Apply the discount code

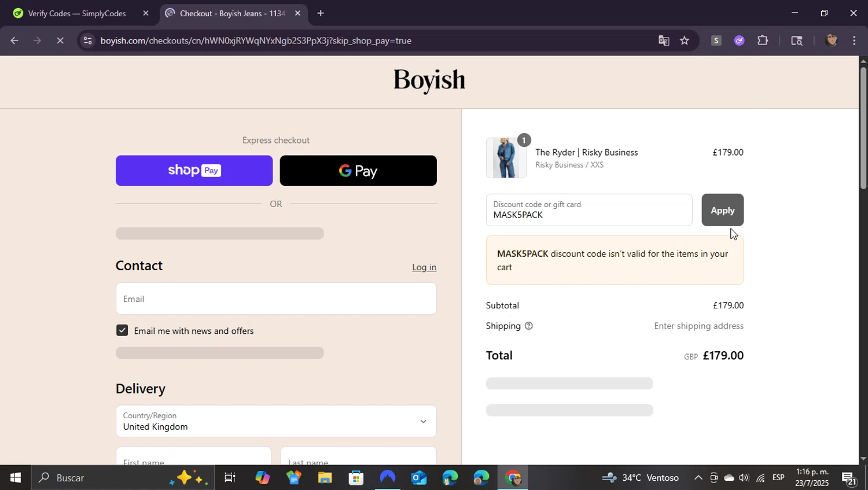(722, 210)
